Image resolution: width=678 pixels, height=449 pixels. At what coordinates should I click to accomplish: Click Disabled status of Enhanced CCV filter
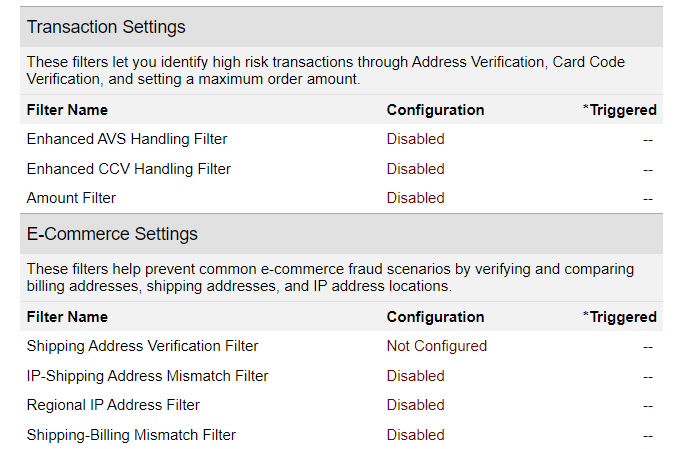click(x=415, y=169)
